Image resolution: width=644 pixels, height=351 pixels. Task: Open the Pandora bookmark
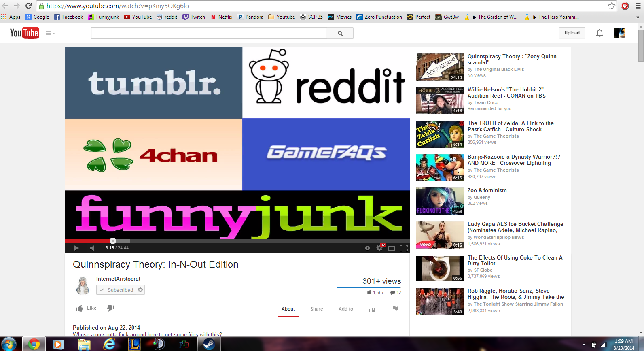(x=250, y=17)
